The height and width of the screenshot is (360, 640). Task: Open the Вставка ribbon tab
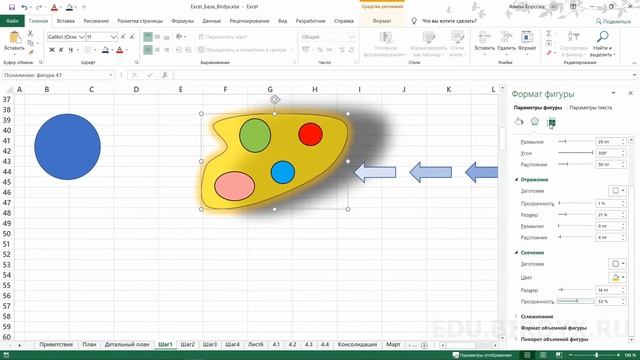tap(65, 21)
